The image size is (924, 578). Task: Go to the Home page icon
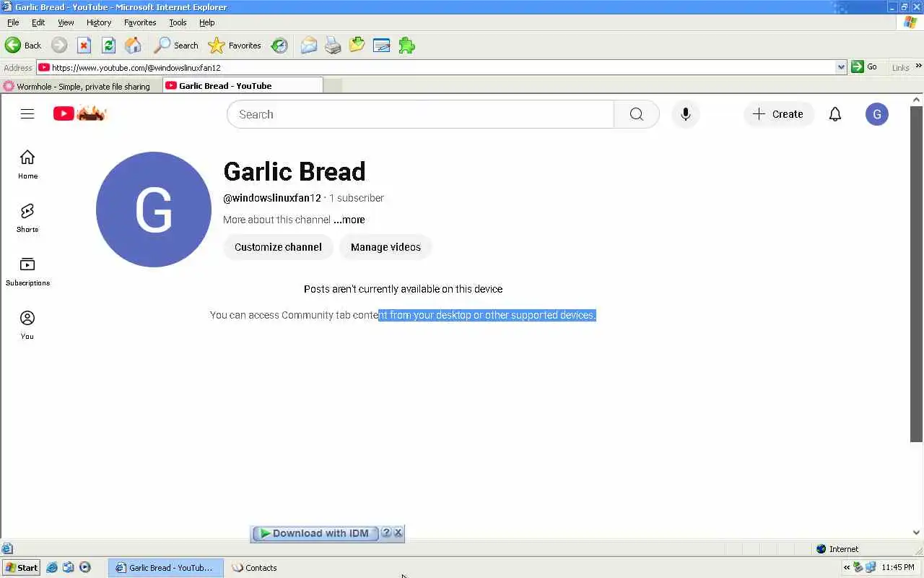pyautogui.click(x=133, y=46)
